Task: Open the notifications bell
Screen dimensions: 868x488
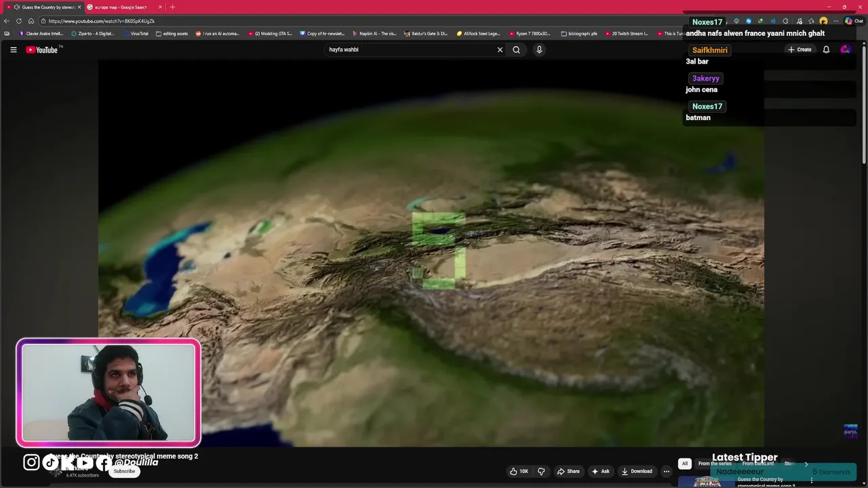Action: pyautogui.click(x=826, y=49)
